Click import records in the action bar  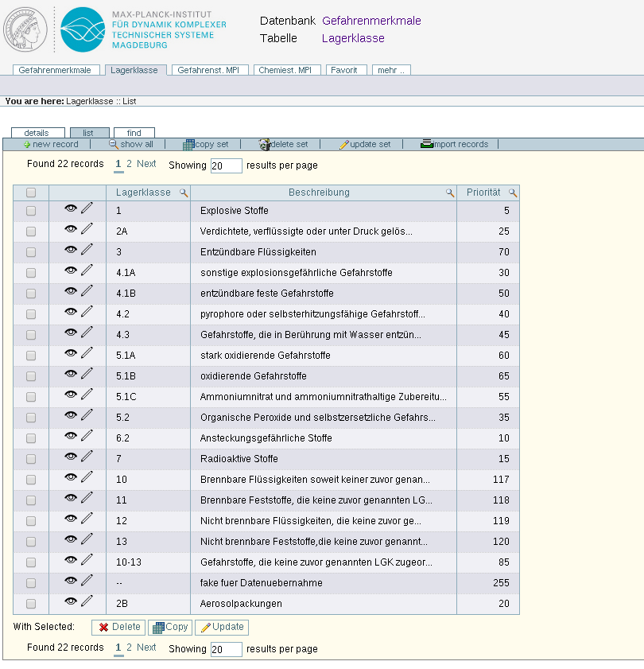[x=455, y=144]
